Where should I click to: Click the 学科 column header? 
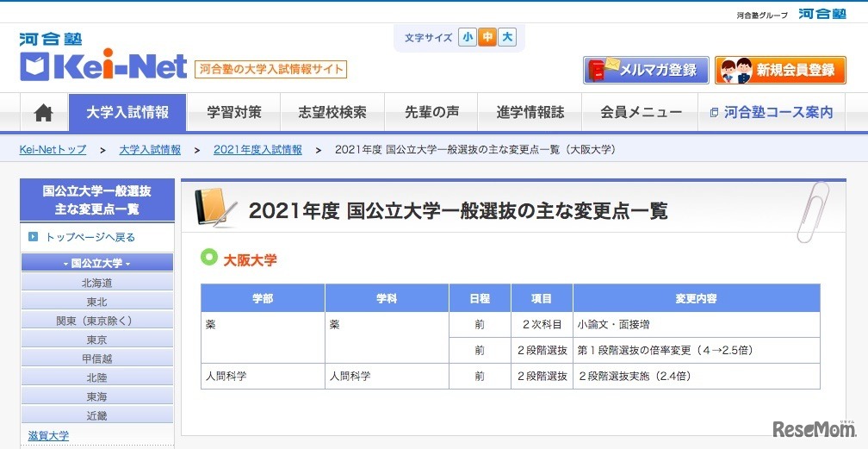point(387,298)
